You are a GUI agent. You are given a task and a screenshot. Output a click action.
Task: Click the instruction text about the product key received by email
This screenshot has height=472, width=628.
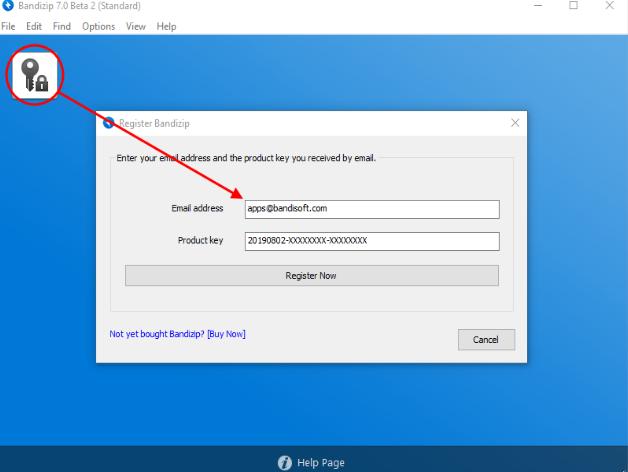(246, 158)
